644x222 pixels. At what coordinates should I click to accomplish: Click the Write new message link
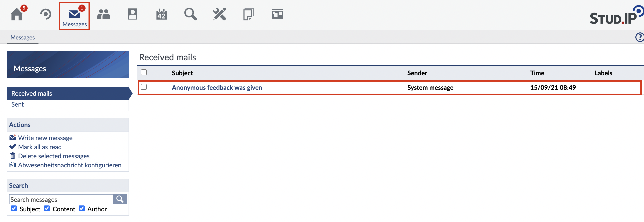45,138
